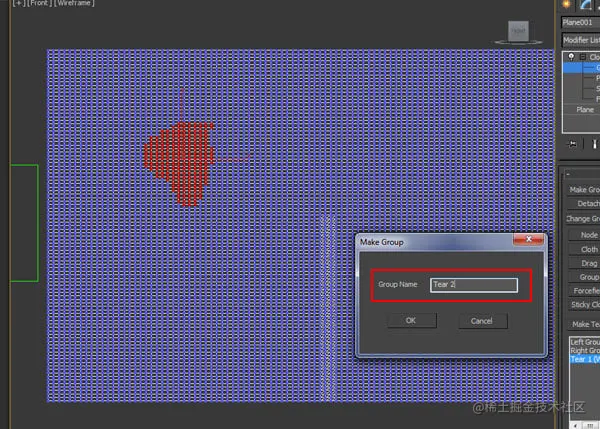
Task: Click the group list horizontal scrollbar thumb
Action: coord(591,426)
